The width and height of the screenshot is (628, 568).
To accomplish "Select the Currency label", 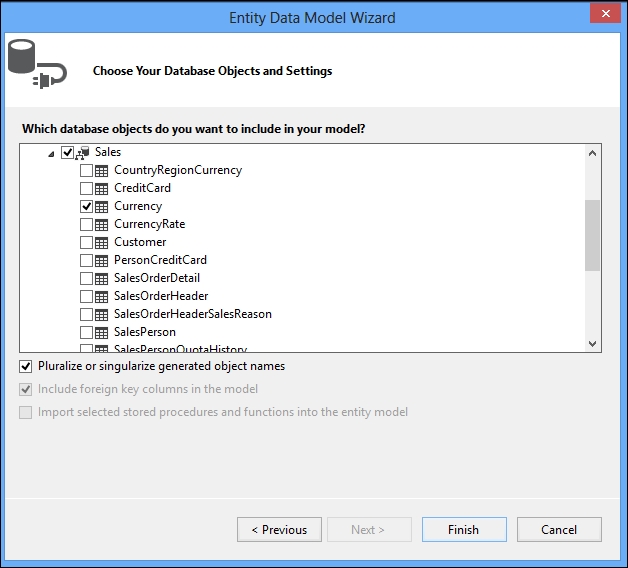I will [138, 206].
